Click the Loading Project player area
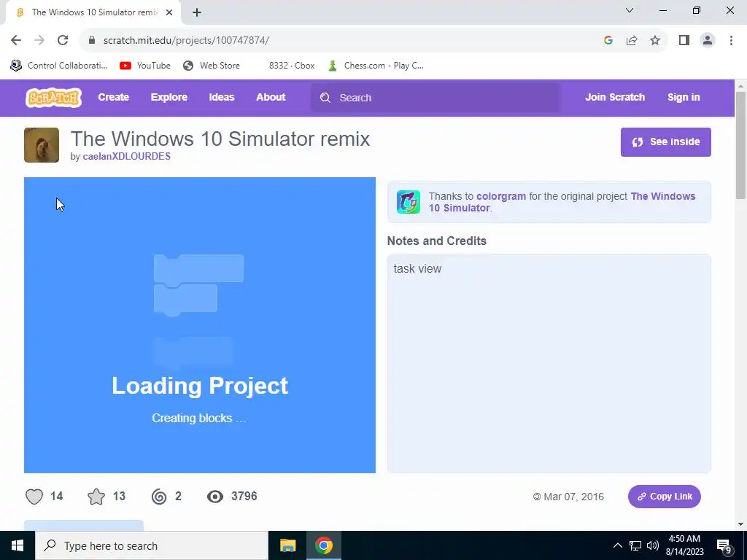Viewport: 747px width, 560px height. pos(200,325)
